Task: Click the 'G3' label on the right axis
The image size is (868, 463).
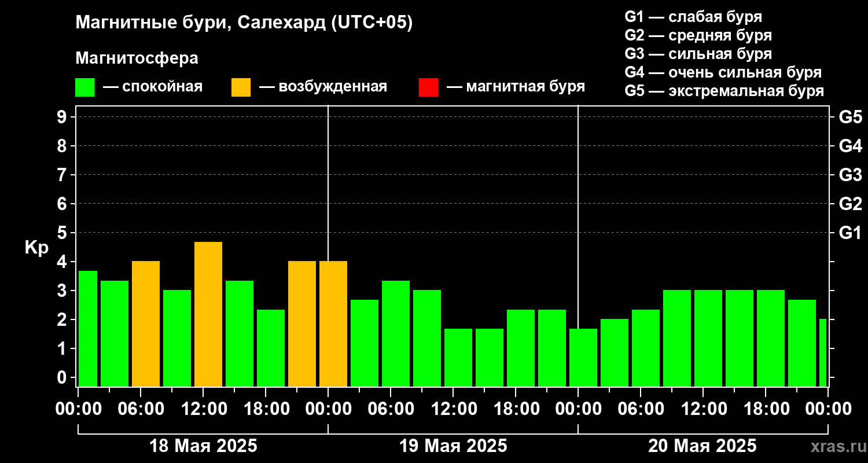Action: [x=850, y=175]
